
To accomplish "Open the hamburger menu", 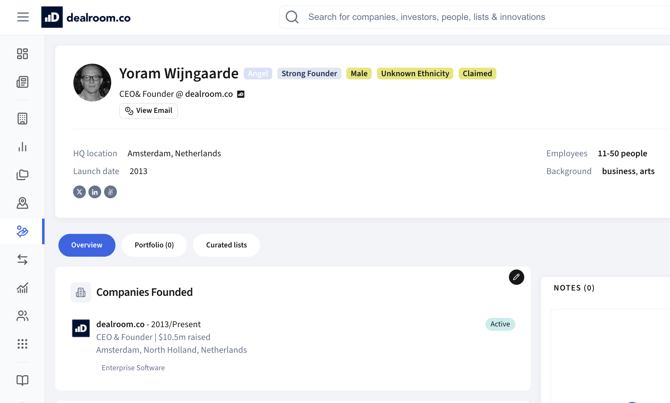I will click(22, 17).
